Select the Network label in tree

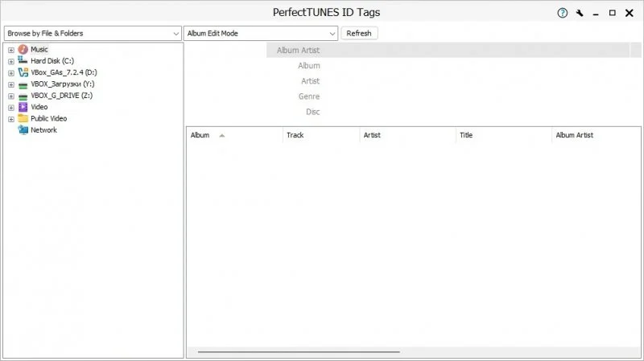click(x=43, y=129)
